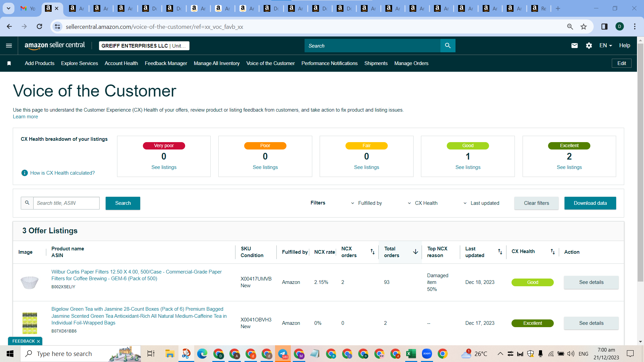Open the hamburger navigation menu
This screenshot has height=362, width=644.
(x=9, y=46)
